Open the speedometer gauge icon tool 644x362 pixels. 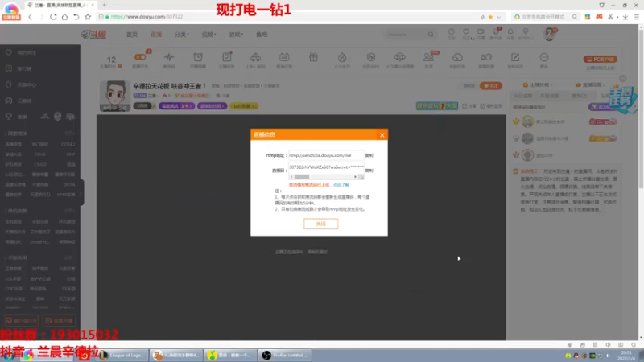click(457, 59)
